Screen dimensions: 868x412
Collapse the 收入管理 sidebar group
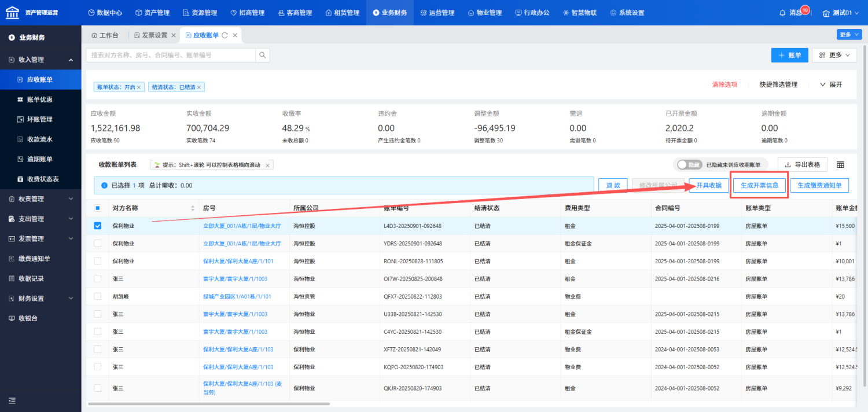tap(40, 60)
